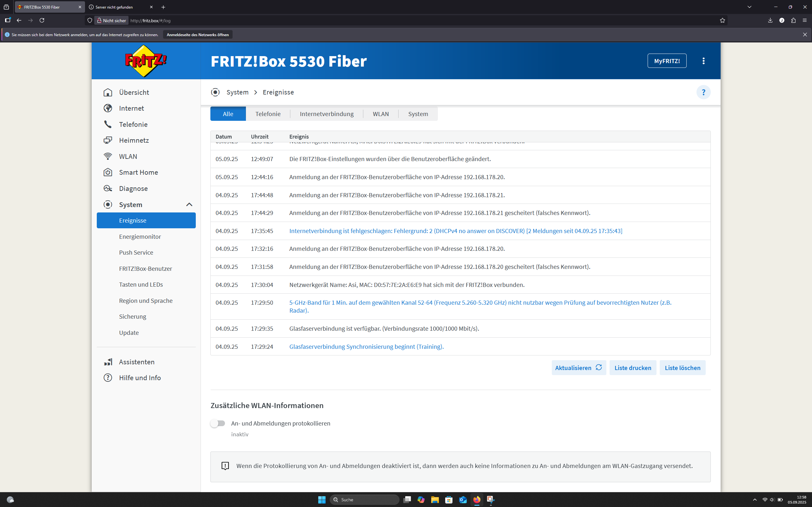Click the Smart Home power icon
The width and height of the screenshot is (812, 507).
108,172
